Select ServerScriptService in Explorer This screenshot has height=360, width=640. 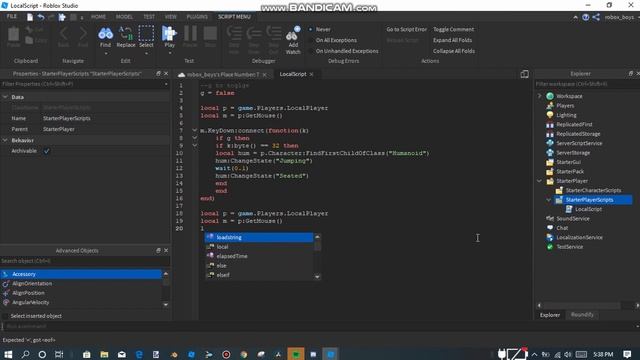pos(579,143)
